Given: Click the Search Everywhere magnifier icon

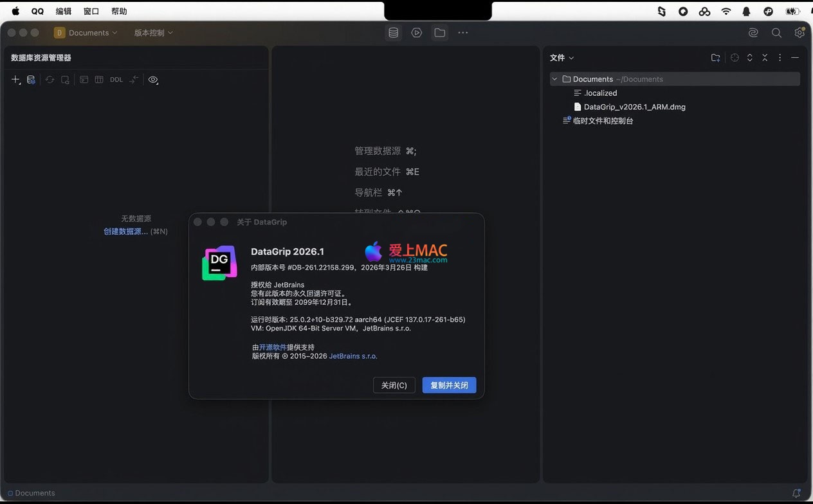Looking at the screenshot, I should (x=776, y=33).
